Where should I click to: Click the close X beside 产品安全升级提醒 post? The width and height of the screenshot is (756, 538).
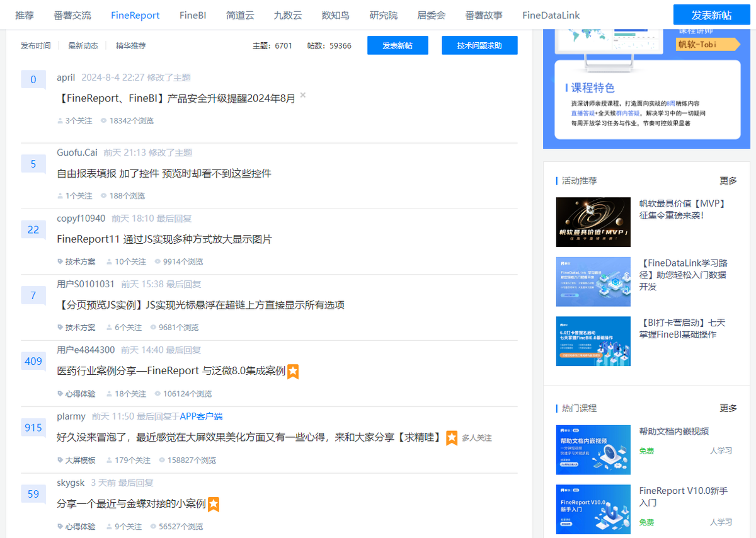pyautogui.click(x=303, y=95)
